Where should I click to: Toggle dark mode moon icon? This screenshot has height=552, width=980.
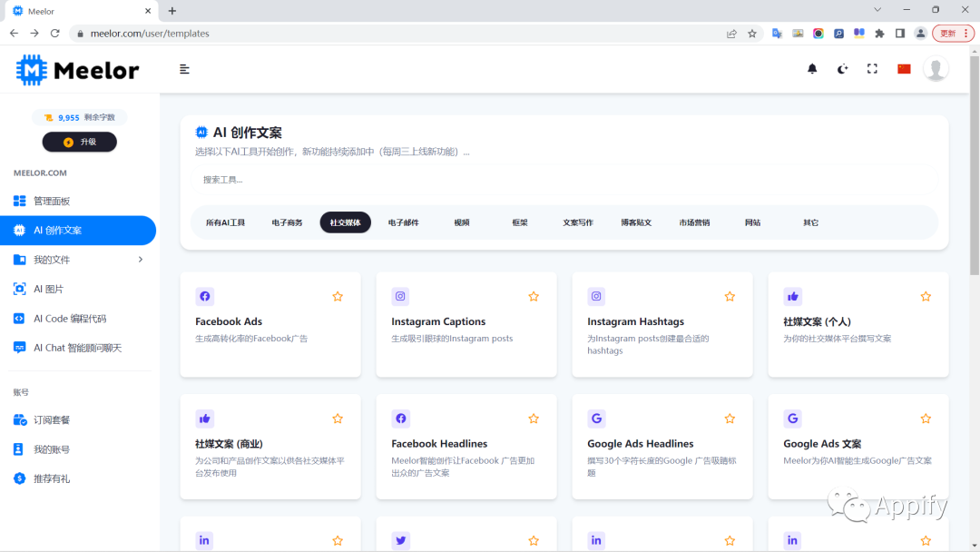(x=842, y=69)
